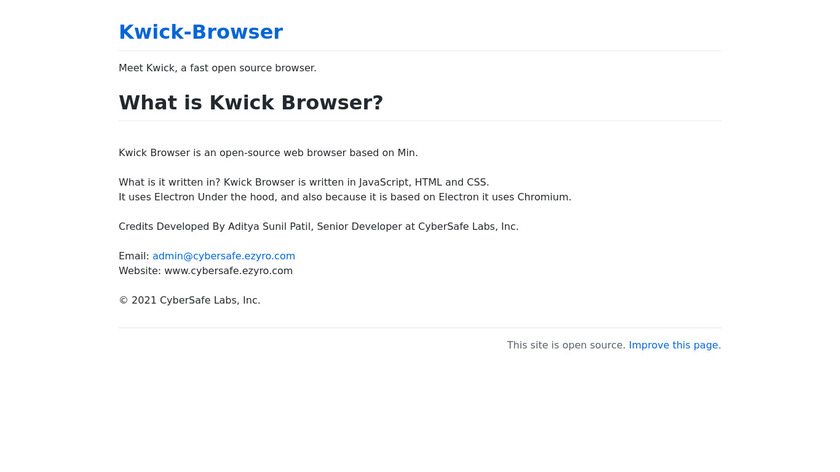Click the "Email:" label
Viewport: 840px width, 472px height.
click(x=134, y=256)
